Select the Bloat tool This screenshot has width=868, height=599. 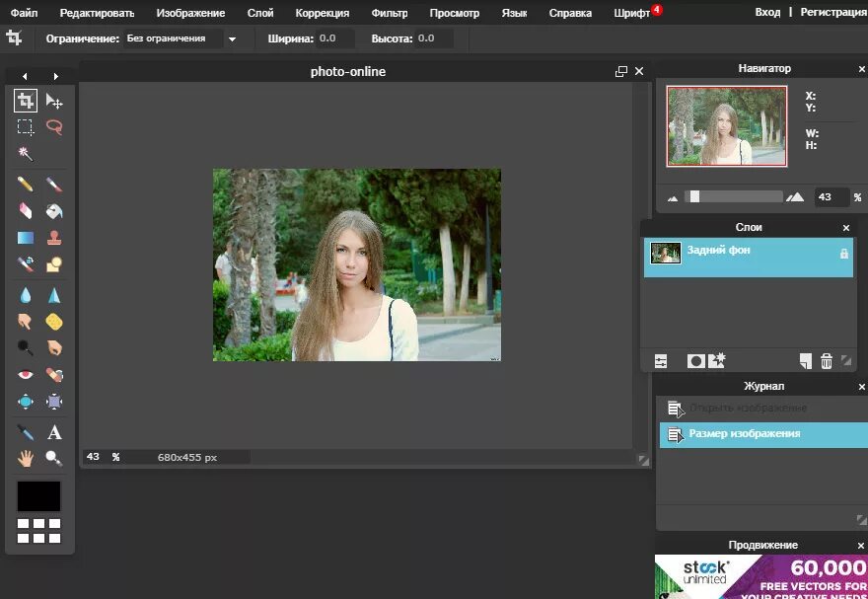26,402
